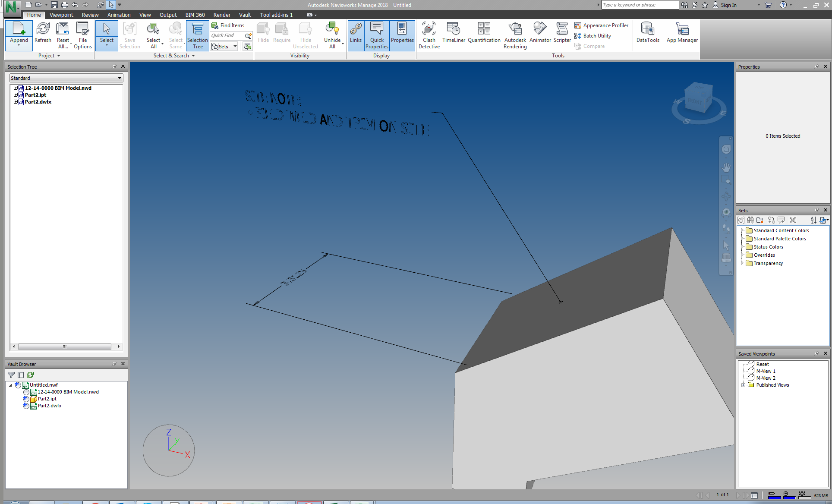This screenshot has width=832, height=504.
Task: Switch to the Review ribbon tab
Action: pos(90,14)
